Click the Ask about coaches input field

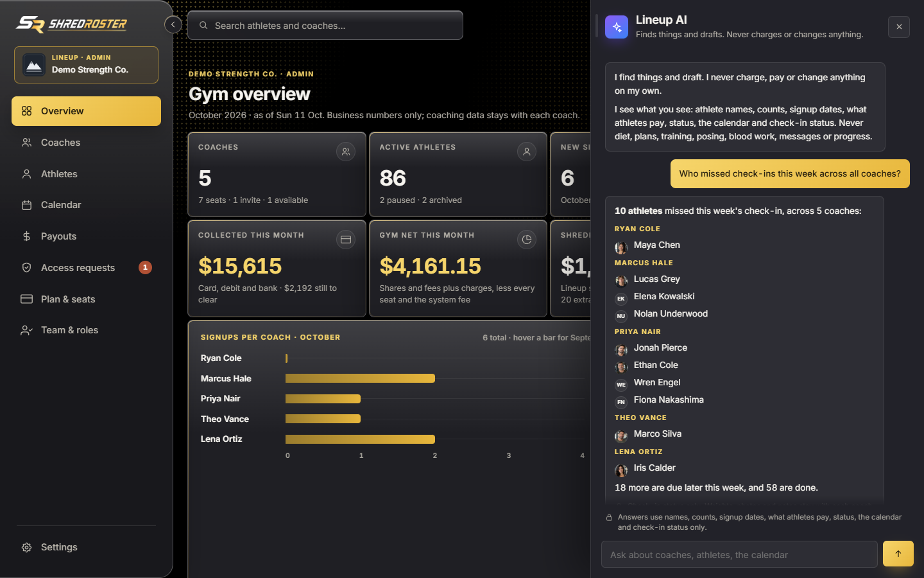tap(739, 554)
